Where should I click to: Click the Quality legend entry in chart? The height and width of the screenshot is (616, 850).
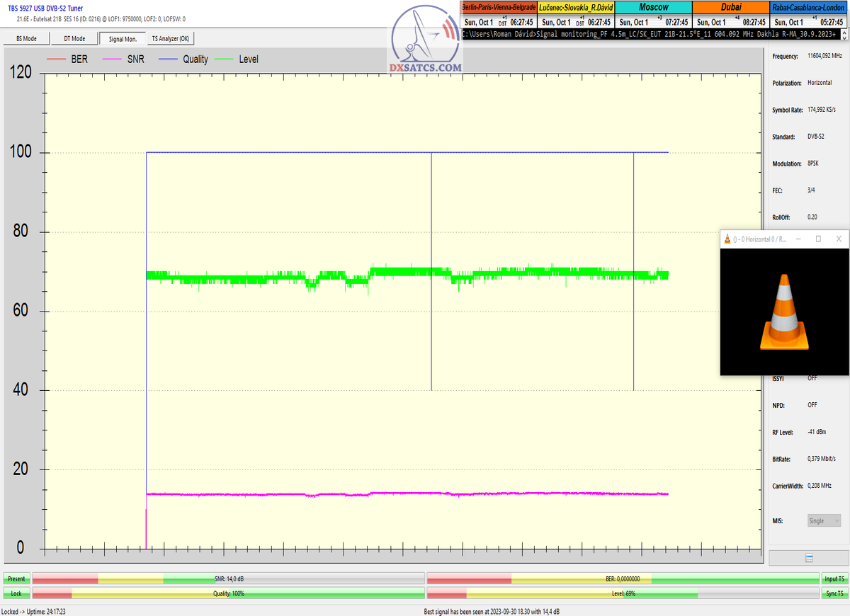pyautogui.click(x=188, y=59)
